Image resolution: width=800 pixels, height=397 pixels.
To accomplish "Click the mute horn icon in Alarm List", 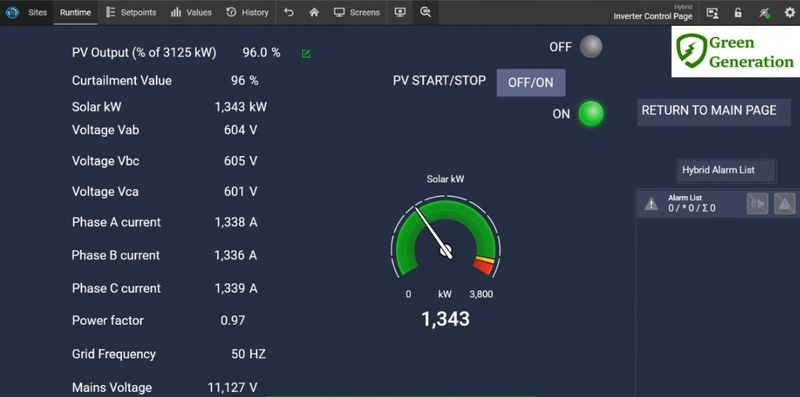I will click(x=758, y=204).
